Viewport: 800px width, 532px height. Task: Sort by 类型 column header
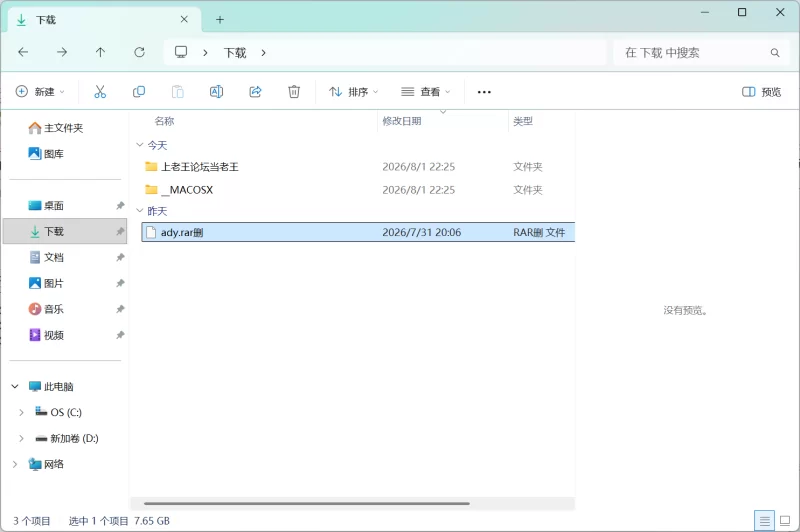click(x=523, y=121)
